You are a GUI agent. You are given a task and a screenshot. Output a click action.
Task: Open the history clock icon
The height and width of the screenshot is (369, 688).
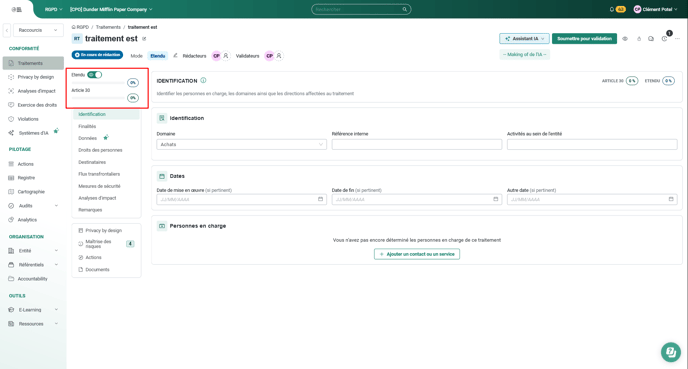coord(664,39)
